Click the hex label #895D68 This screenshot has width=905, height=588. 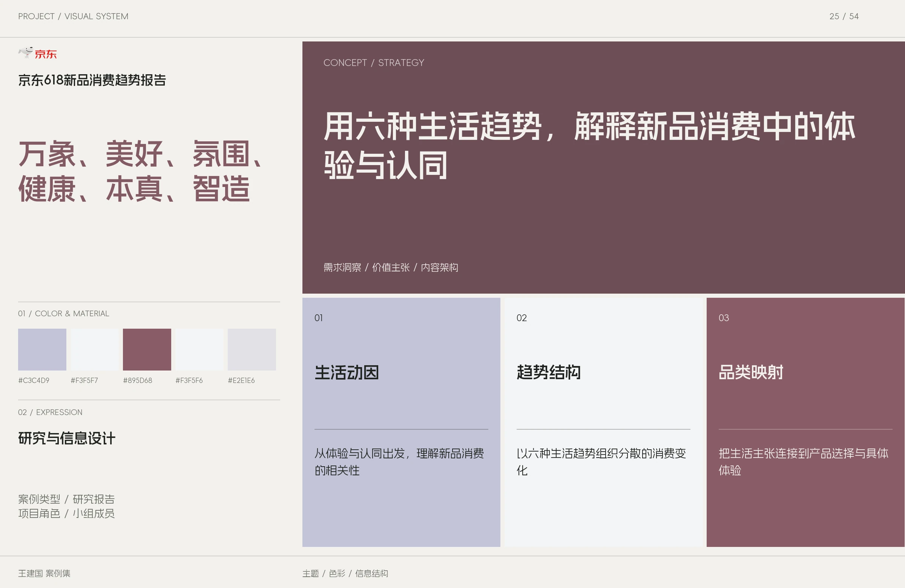138,380
